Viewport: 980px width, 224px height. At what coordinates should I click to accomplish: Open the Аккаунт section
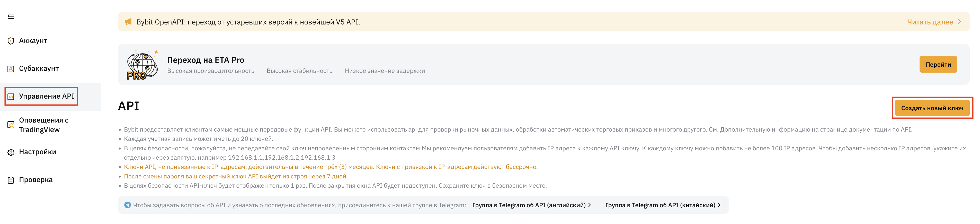tap(33, 41)
